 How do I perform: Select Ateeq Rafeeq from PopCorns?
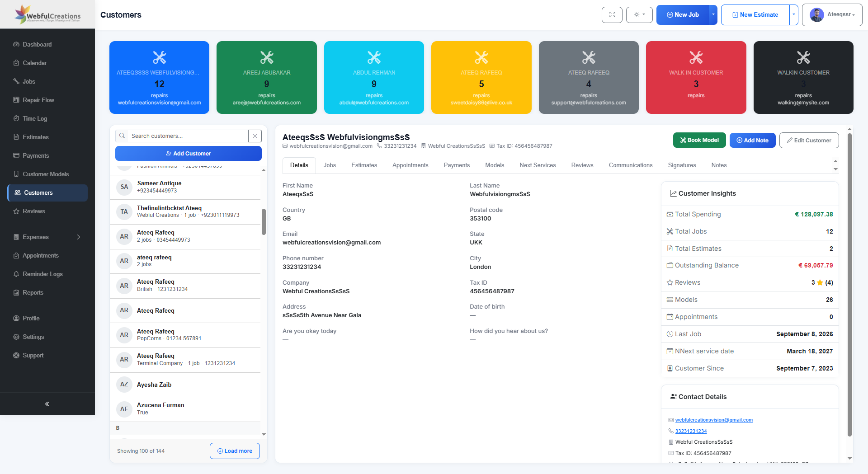[x=185, y=335]
